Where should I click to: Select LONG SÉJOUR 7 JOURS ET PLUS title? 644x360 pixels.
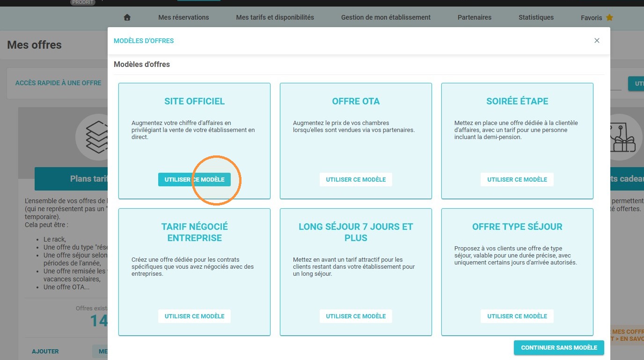pos(356,232)
